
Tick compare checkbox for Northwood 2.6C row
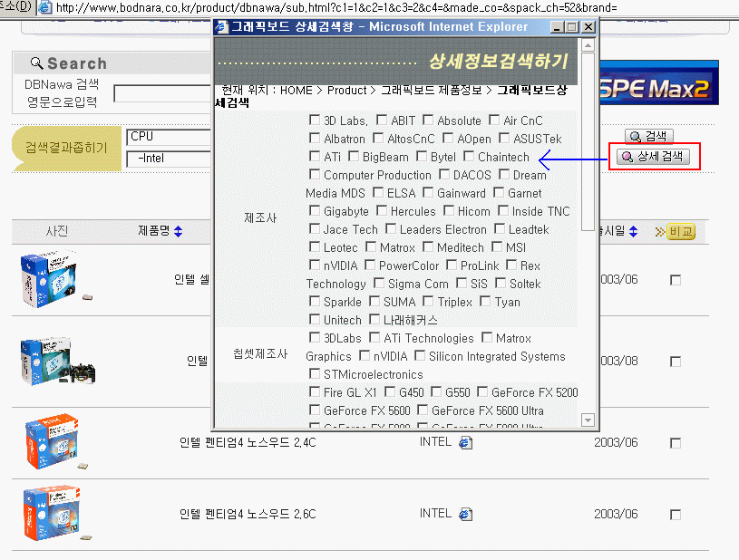pyautogui.click(x=676, y=515)
